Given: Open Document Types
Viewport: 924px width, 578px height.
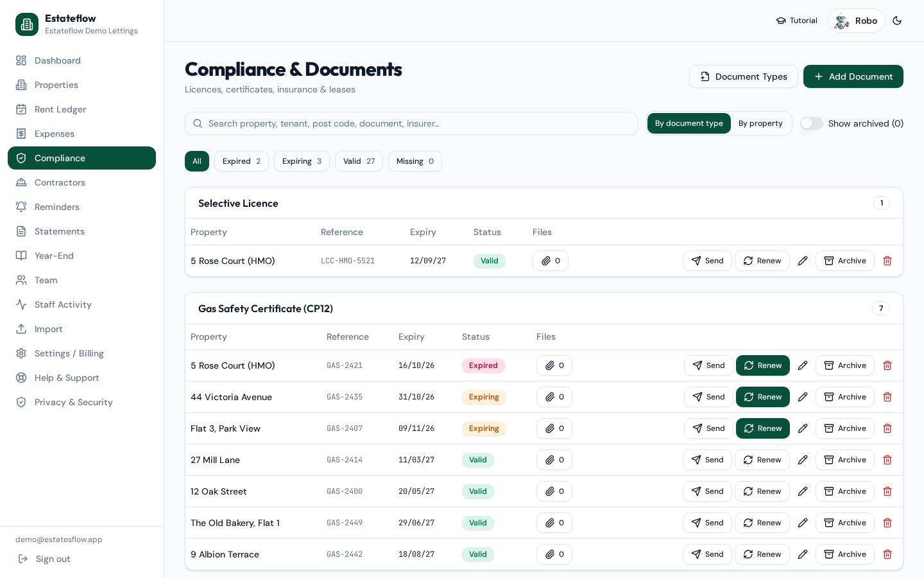Looking at the screenshot, I should (x=744, y=76).
